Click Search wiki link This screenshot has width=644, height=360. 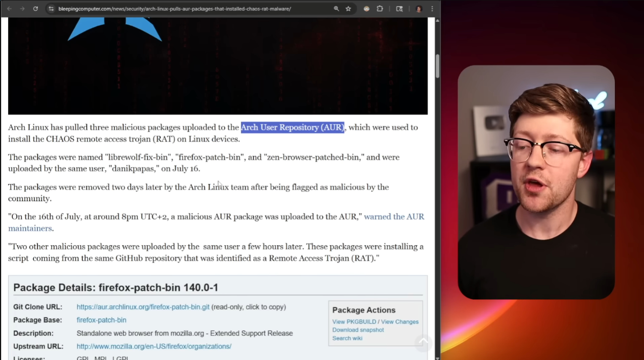pos(347,338)
